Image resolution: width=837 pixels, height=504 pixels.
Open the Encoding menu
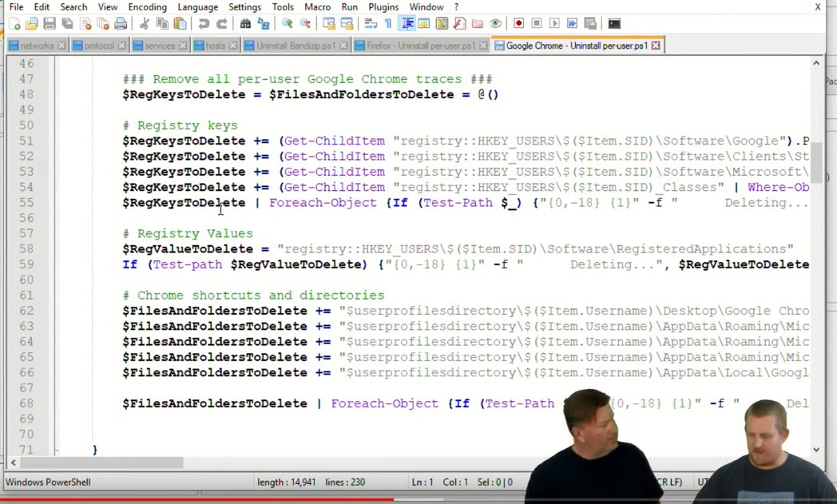(147, 7)
